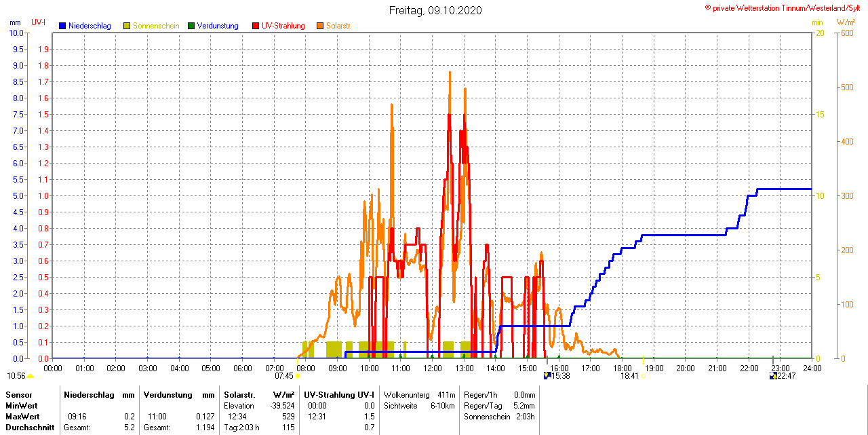Click the Regen/1h label
Screen dimensions: 868x435
coord(481,395)
